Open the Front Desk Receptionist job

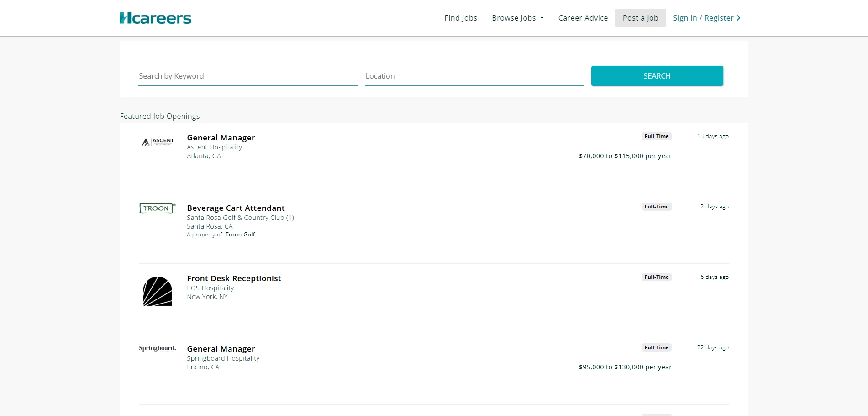click(x=234, y=278)
